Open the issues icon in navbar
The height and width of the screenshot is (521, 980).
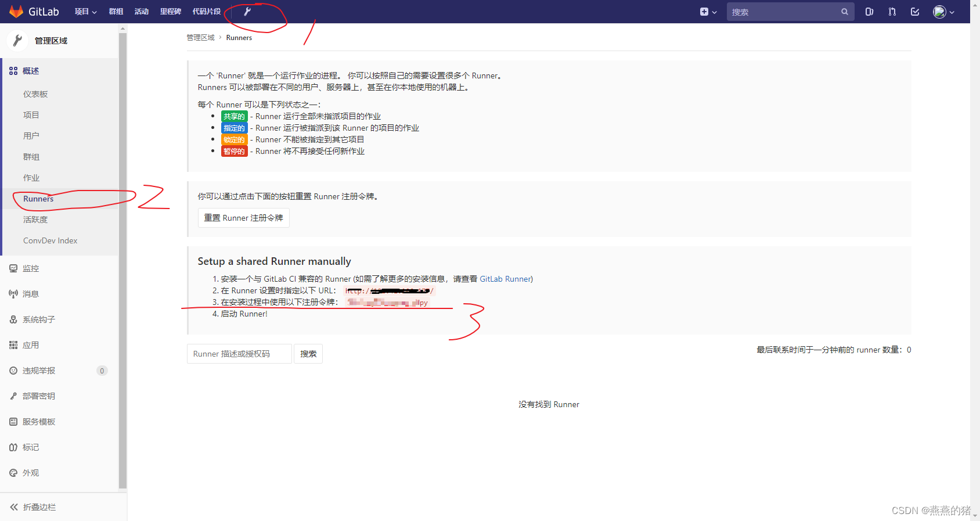tap(869, 12)
